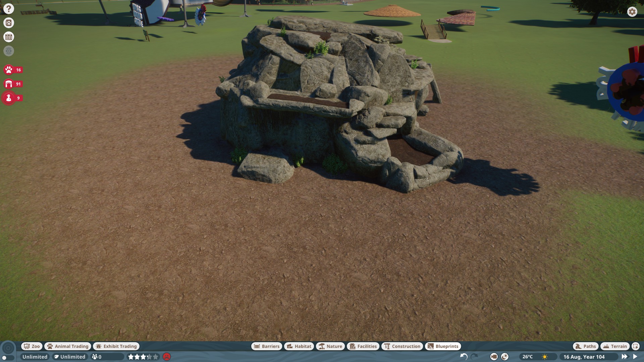Click the Unlimited conservation credits display

point(70,357)
